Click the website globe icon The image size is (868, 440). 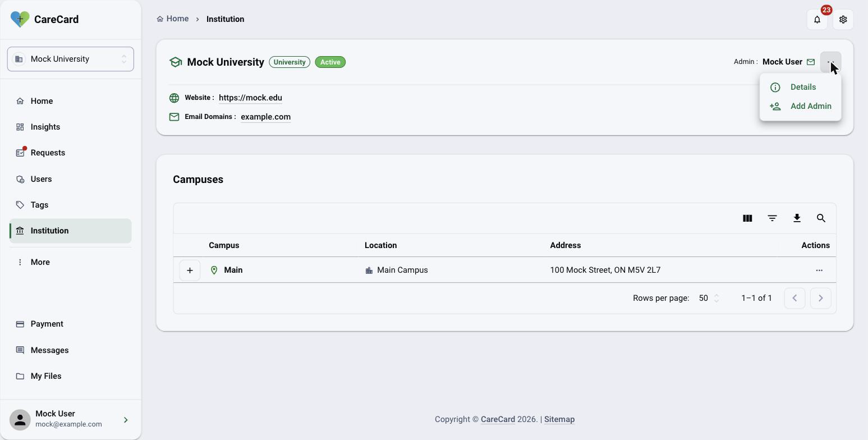click(174, 98)
